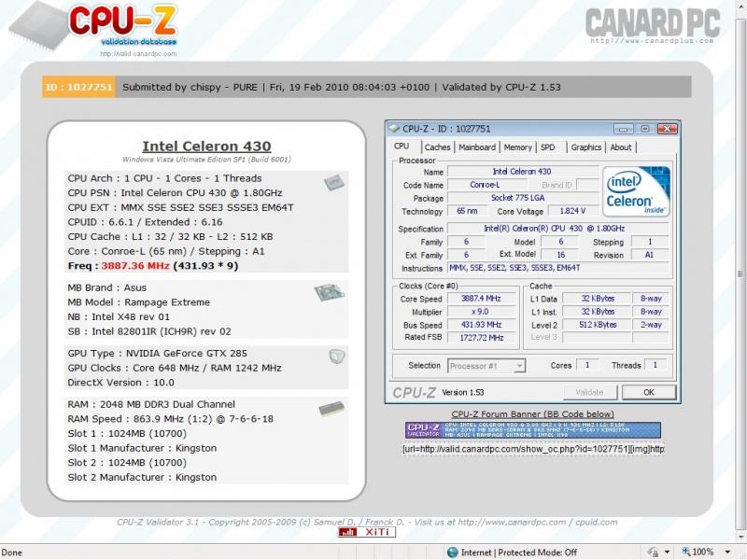
Task: Click the Validate button
Action: point(590,392)
